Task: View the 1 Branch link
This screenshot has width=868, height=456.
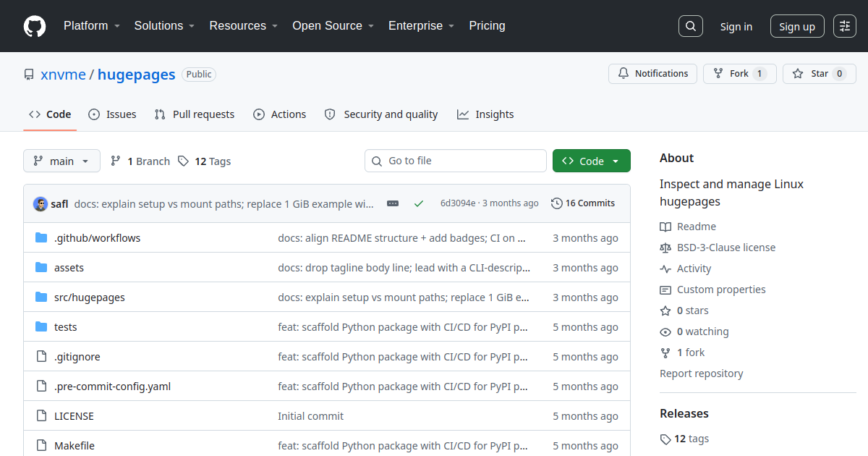Action: click(140, 161)
